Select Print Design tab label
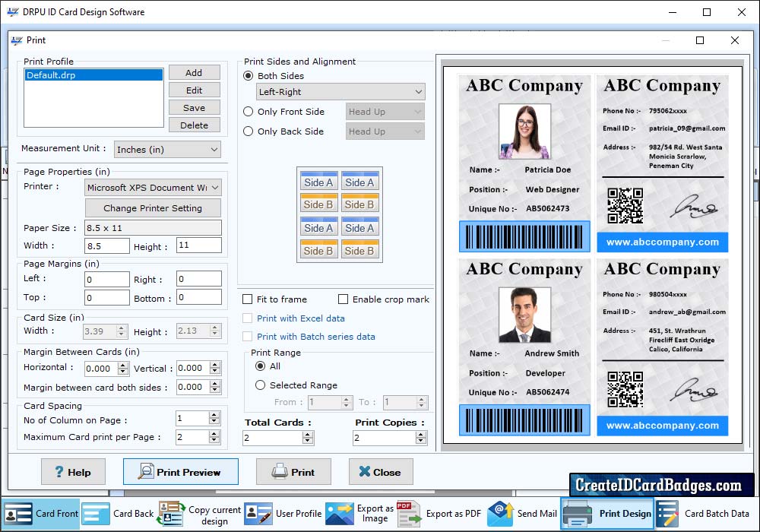This screenshot has height=532, width=760. [x=625, y=514]
